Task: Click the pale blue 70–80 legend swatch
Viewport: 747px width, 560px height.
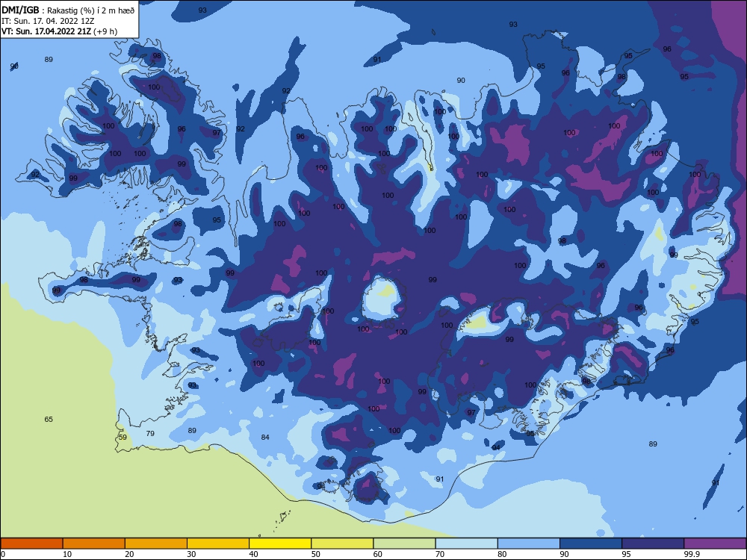Action: tap(466, 544)
